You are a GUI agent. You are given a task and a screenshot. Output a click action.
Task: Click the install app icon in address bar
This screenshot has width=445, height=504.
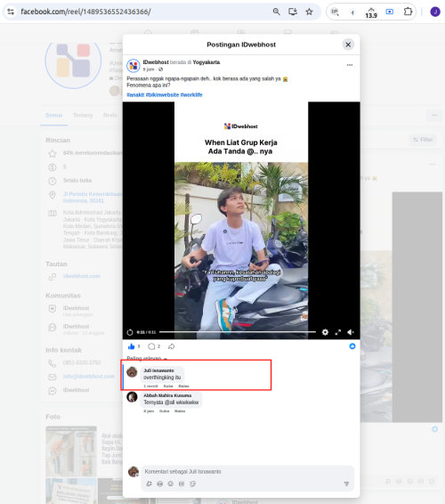[x=293, y=12]
